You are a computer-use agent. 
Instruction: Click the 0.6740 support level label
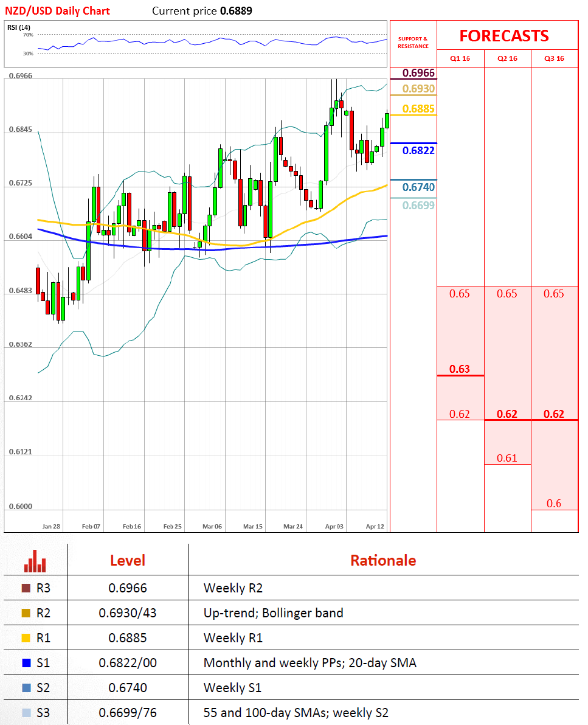(418, 187)
